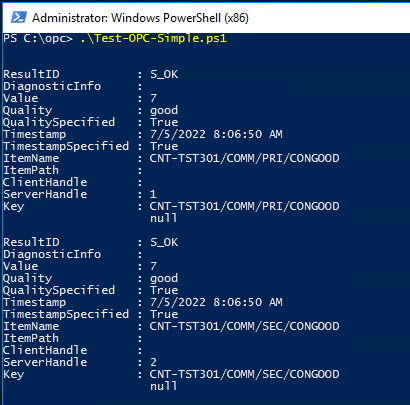Click the first Value field showing 7

coord(153,98)
